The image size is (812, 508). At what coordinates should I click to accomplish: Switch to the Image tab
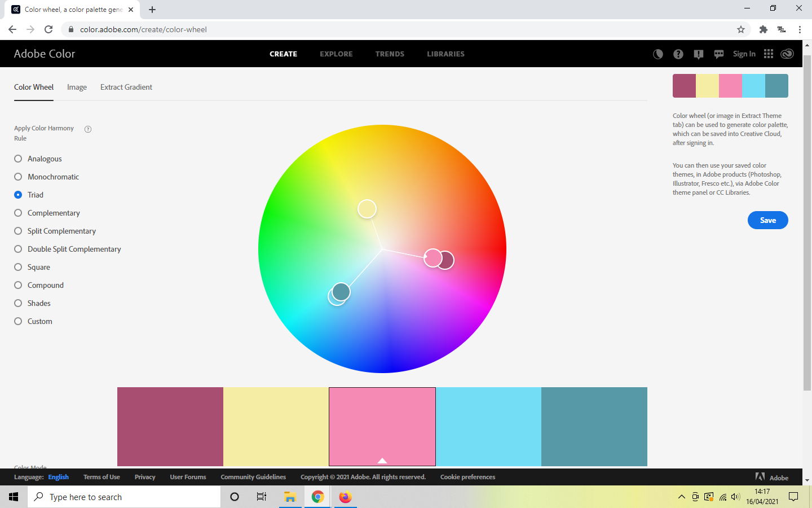click(77, 87)
